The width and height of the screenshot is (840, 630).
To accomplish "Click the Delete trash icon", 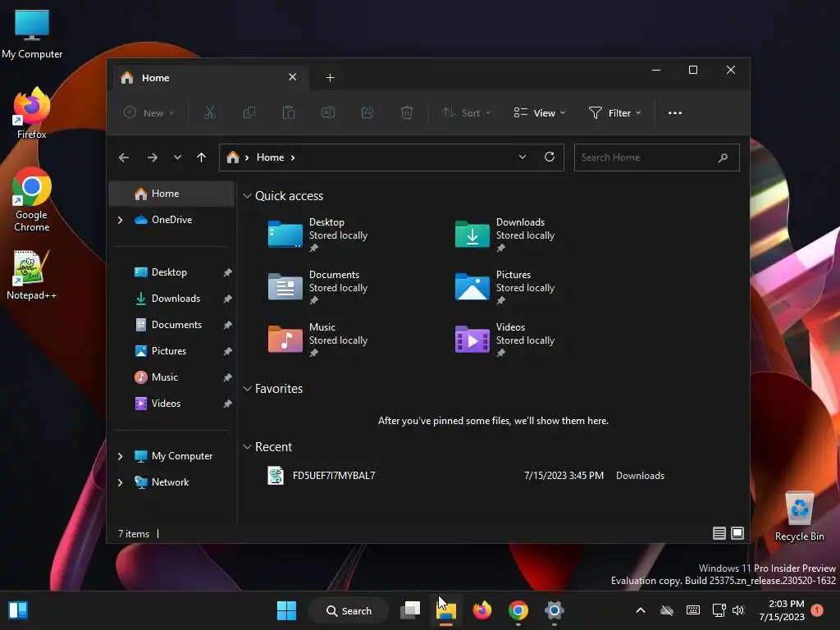I will pyautogui.click(x=407, y=112).
